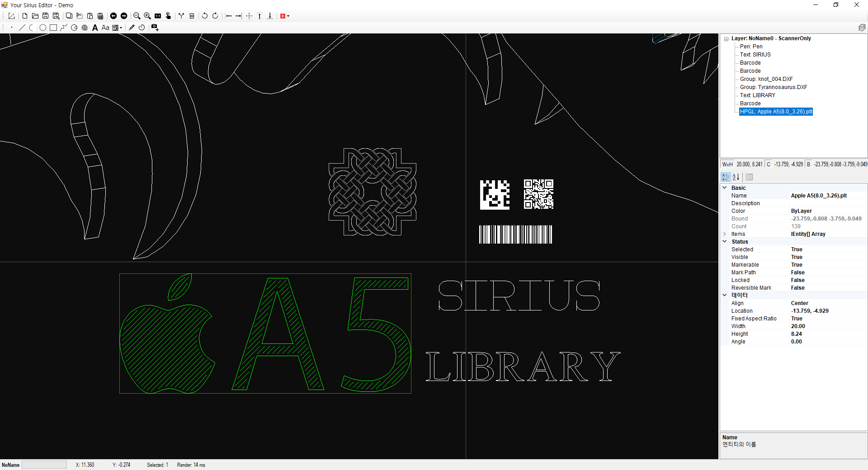Select the Line drawing tool
This screenshot has height=470, width=868.
point(22,28)
